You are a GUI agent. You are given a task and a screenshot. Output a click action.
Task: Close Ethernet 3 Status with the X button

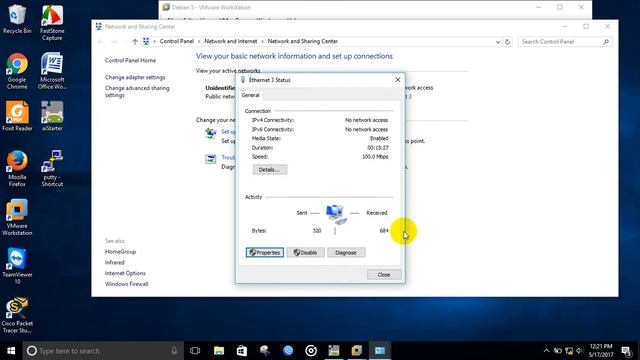click(x=398, y=80)
